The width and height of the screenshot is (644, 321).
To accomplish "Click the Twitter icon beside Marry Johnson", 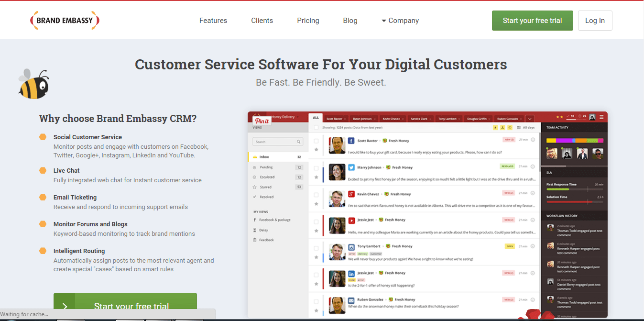I will 351,167.
